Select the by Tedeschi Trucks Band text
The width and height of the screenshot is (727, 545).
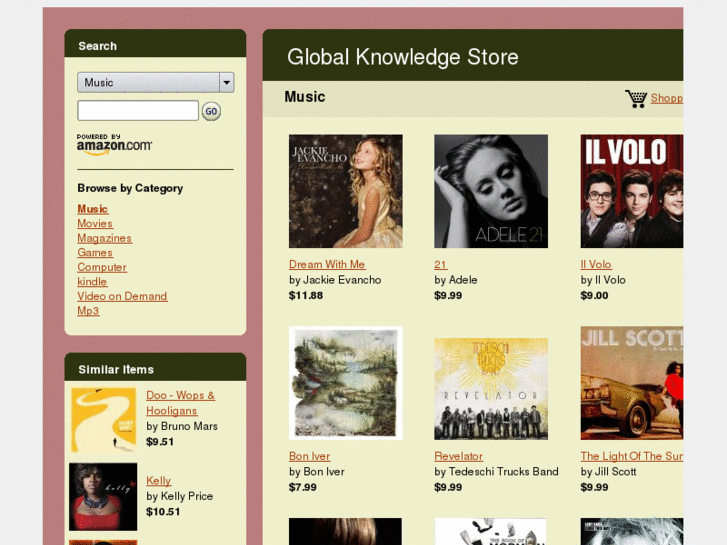(496, 472)
